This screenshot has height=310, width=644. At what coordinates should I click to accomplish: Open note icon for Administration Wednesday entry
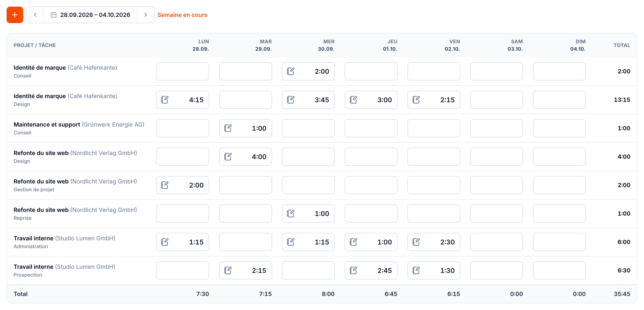290,242
